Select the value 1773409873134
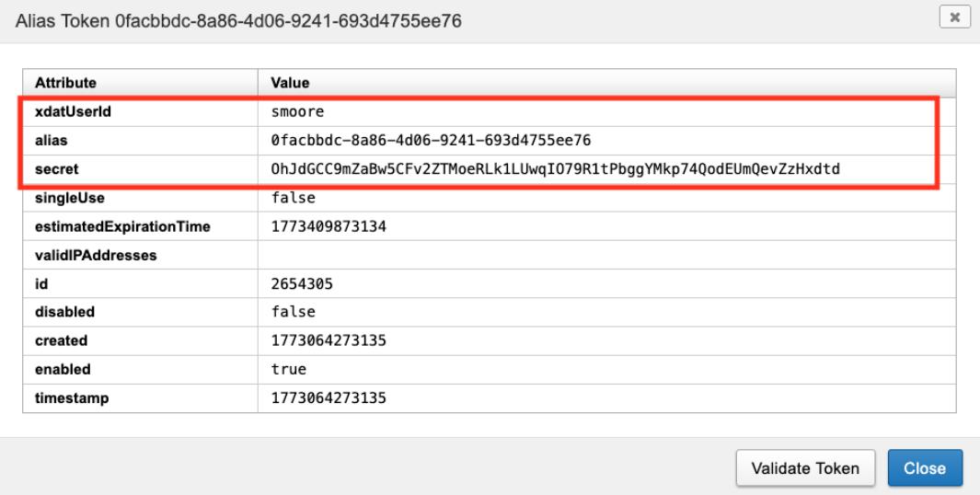This screenshot has width=980, height=495. (329, 227)
